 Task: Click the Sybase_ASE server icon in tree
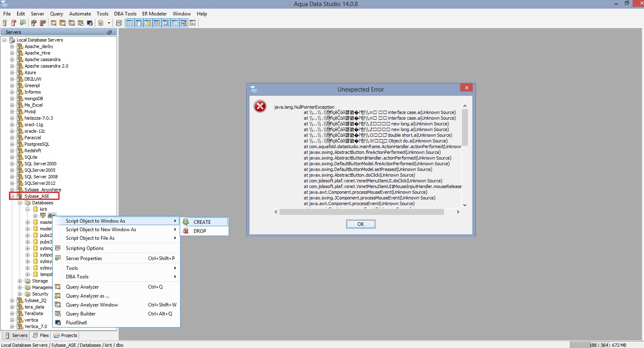tap(20, 196)
